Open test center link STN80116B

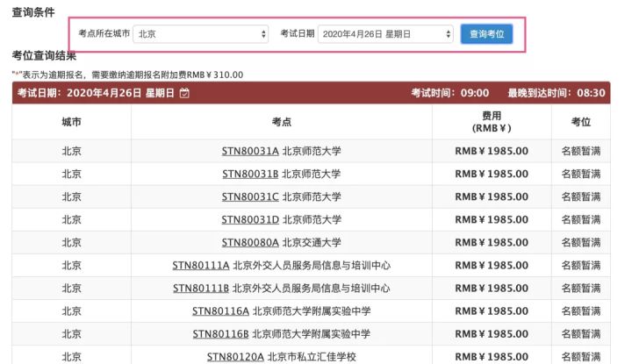point(220,334)
